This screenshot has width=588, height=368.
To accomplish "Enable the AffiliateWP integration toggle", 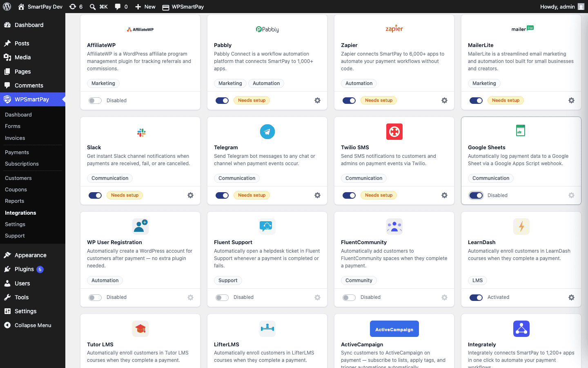I will (95, 101).
